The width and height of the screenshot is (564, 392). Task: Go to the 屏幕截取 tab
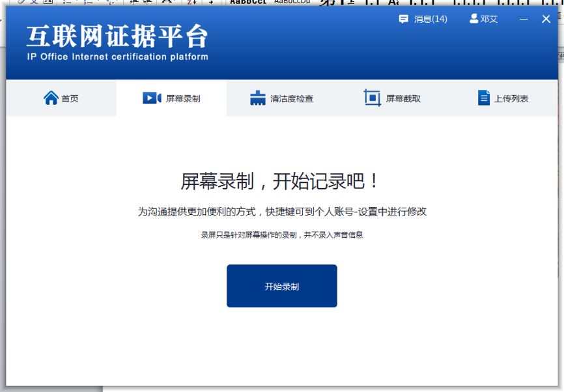click(403, 99)
